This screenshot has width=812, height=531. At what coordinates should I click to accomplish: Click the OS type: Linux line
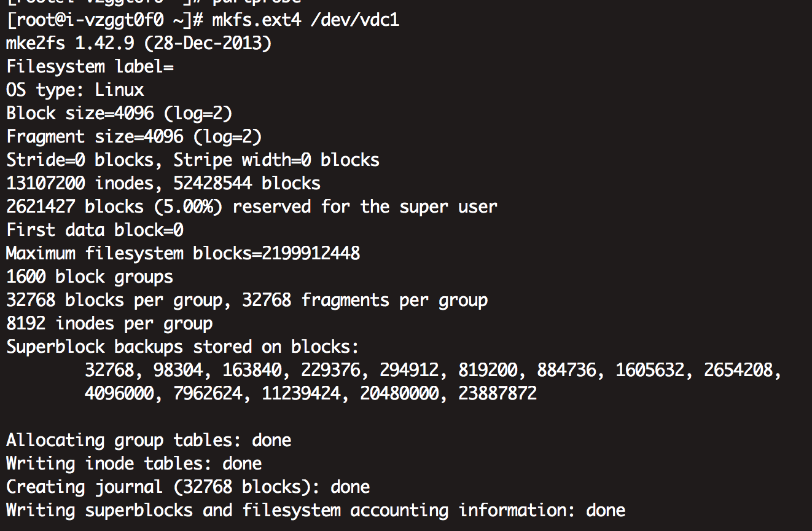tap(75, 90)
